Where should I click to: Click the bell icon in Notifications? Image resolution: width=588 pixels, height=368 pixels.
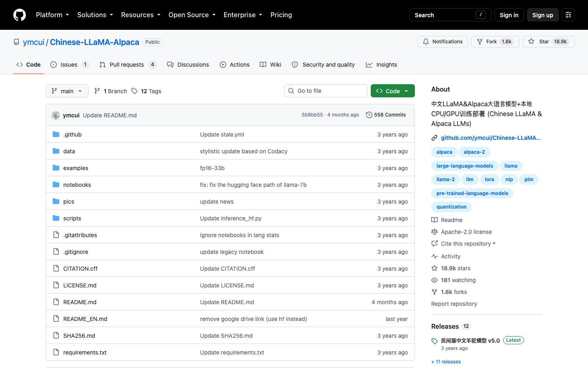pyautogui.click(x=426, y=42)
